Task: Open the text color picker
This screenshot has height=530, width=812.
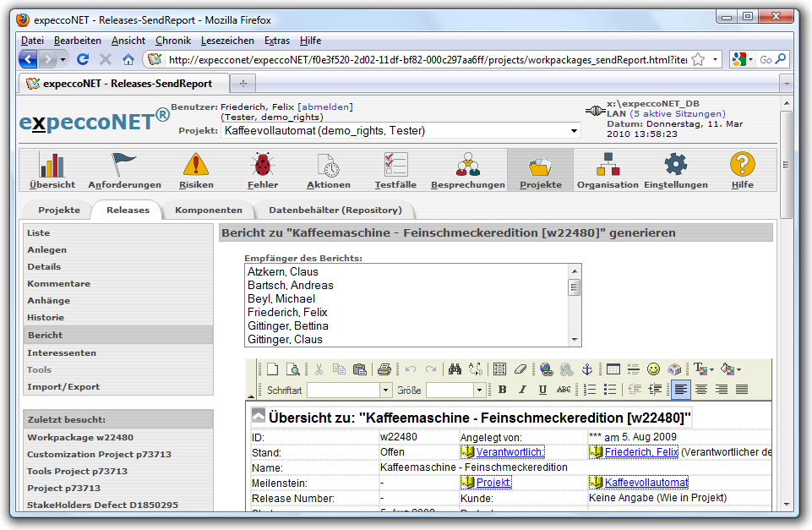Action: 703,369
